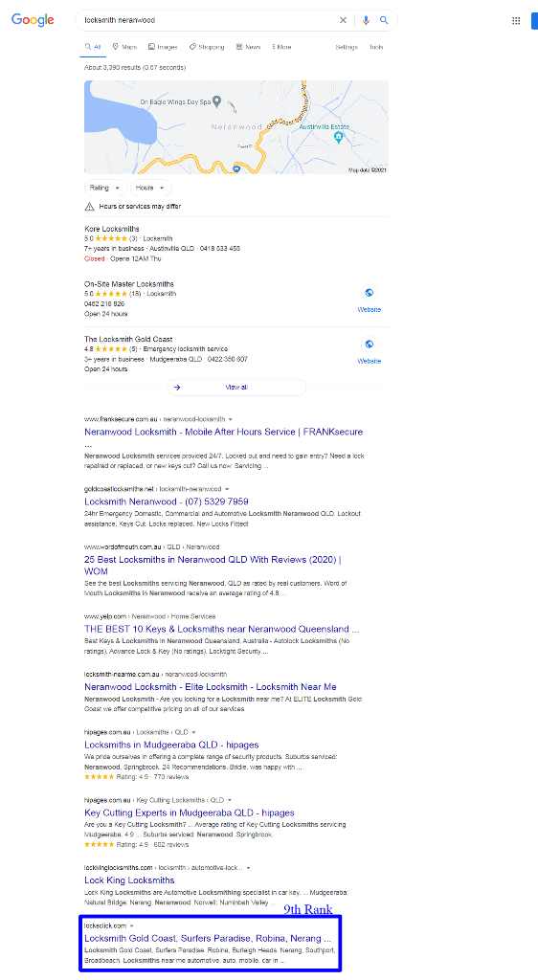
Task: Open the More search options menu
Action: [281, 47]
